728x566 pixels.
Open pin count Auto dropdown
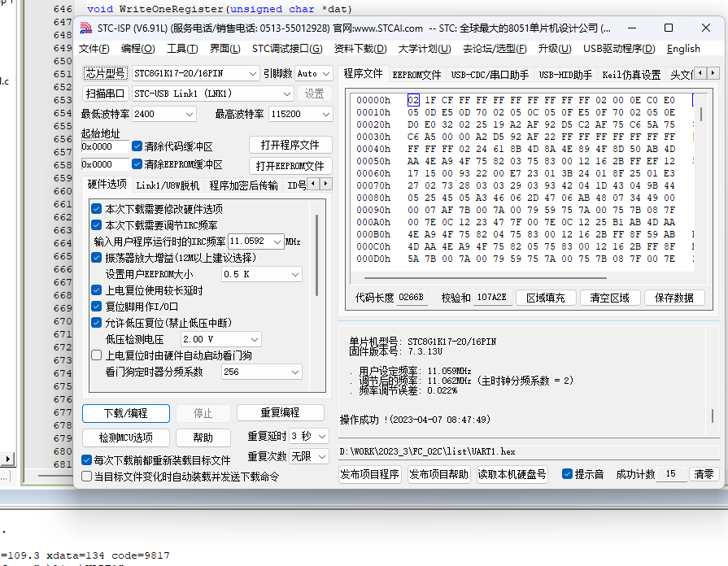click(313, 73)
